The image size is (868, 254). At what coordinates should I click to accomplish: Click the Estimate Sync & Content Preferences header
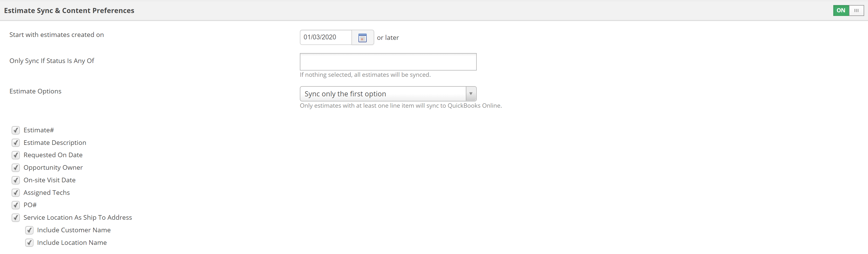pos(69,10)
